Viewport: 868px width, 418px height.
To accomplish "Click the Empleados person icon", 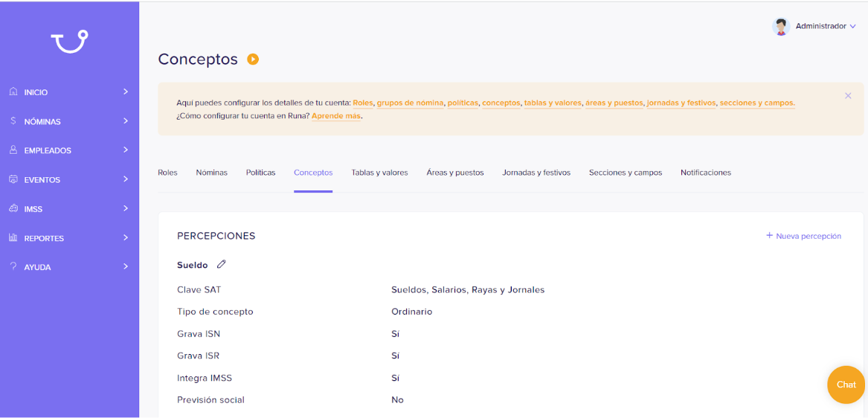I will [14, 150].
